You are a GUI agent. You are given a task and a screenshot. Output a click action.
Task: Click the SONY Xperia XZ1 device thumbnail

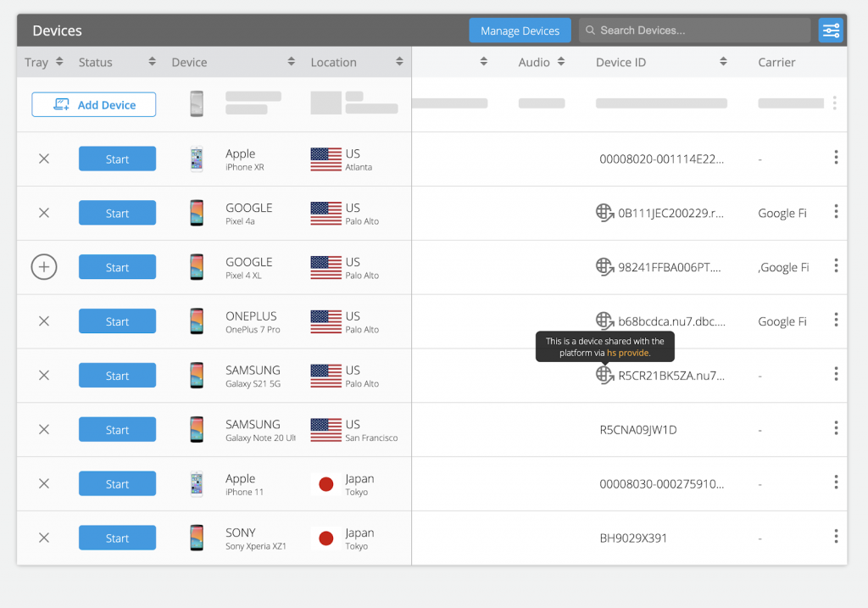(x=197, y=538)
